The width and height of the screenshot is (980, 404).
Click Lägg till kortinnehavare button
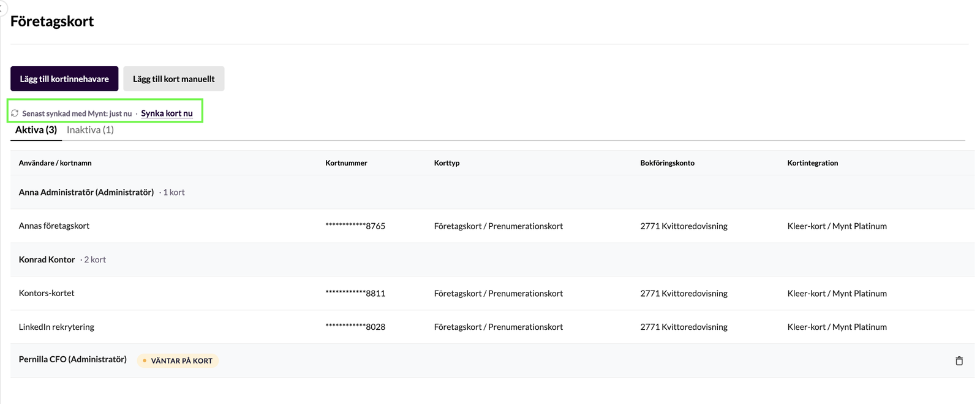click(64, 78)
